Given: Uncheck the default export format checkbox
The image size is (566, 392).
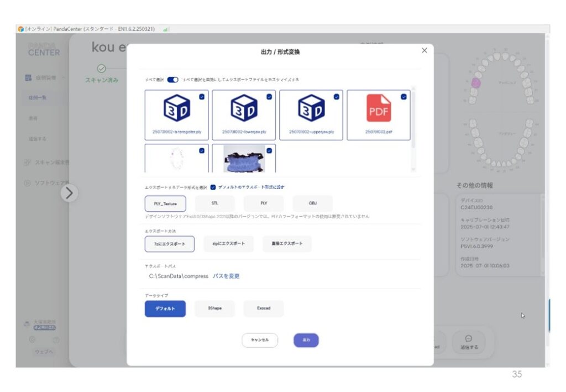Looking at the screenshot, I should point(213,187).
